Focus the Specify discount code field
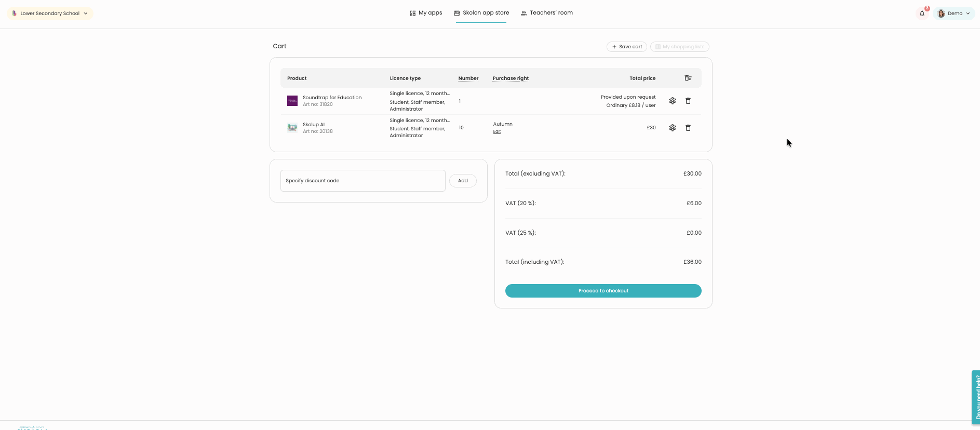The width and height of the screenshot is (980, 430). tap(363, 181)
